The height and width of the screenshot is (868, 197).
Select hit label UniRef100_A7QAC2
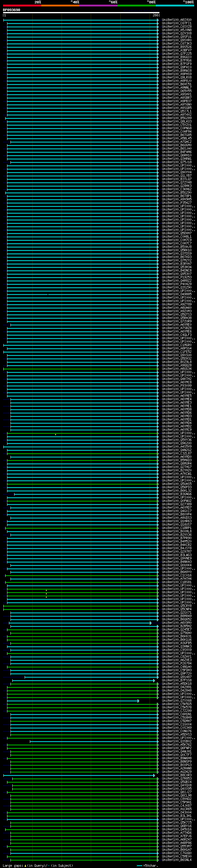pos(177,142)
